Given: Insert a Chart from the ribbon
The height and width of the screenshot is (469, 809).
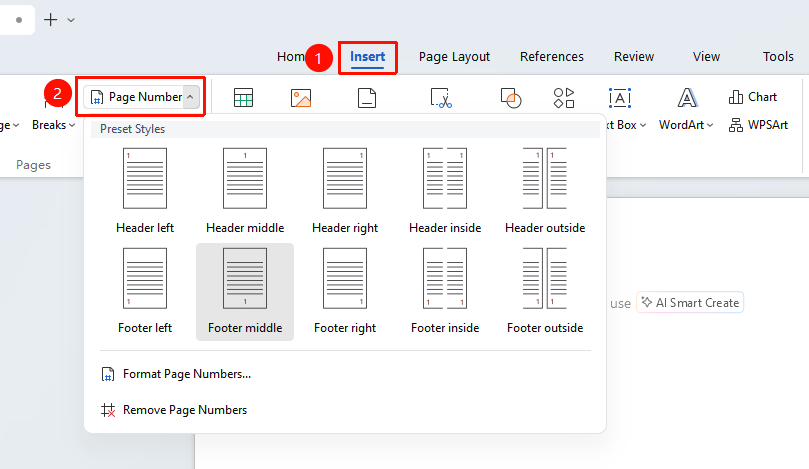Looking at the screenshot, I should 753,97.
